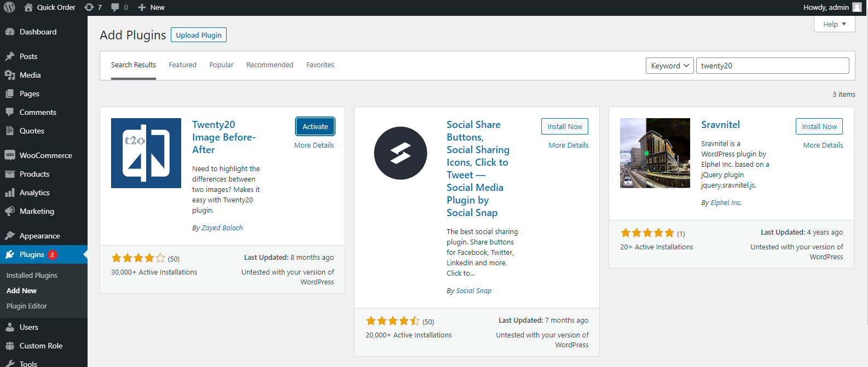This screenshot has height=367, width=868.
Task: Click the Appearance paintbrush icon
Action: coord(10,236)
